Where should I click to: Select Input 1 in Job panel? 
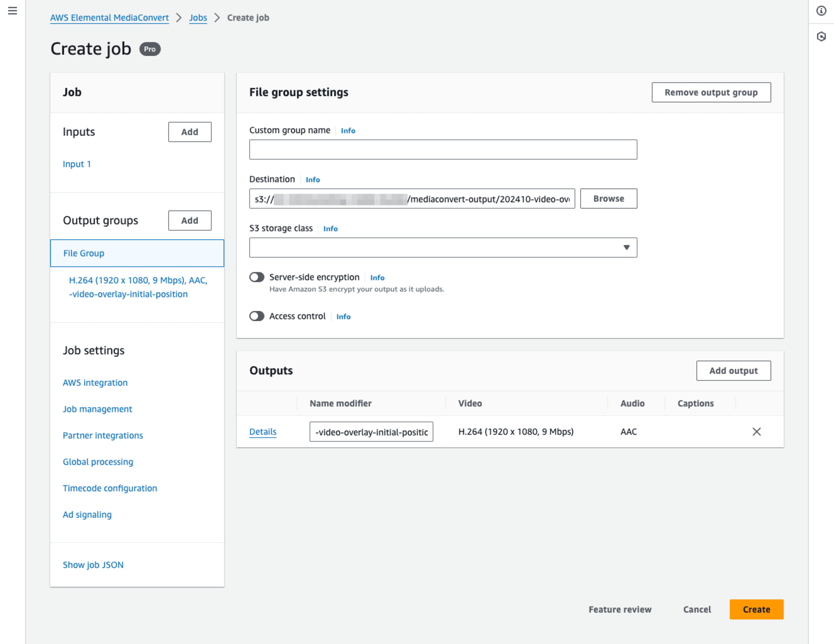point(77,164)
